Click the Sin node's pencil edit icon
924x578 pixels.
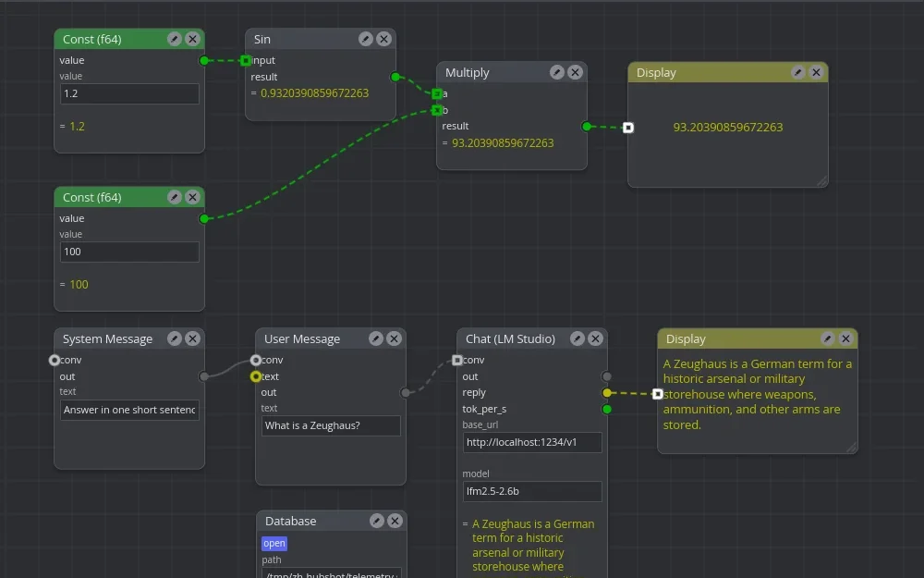pos(365,39)
